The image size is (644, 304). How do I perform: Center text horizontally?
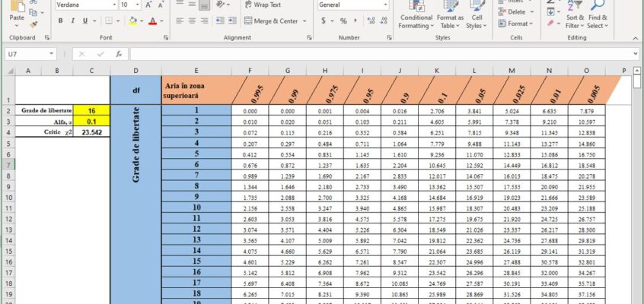(x=193, y=21)
